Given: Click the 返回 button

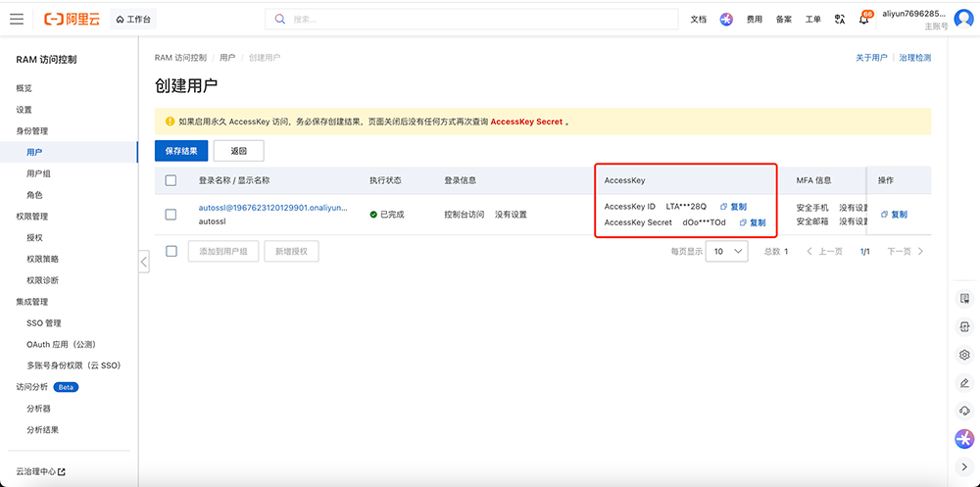Looking at the screenshot, I should (x=238, y=151).
